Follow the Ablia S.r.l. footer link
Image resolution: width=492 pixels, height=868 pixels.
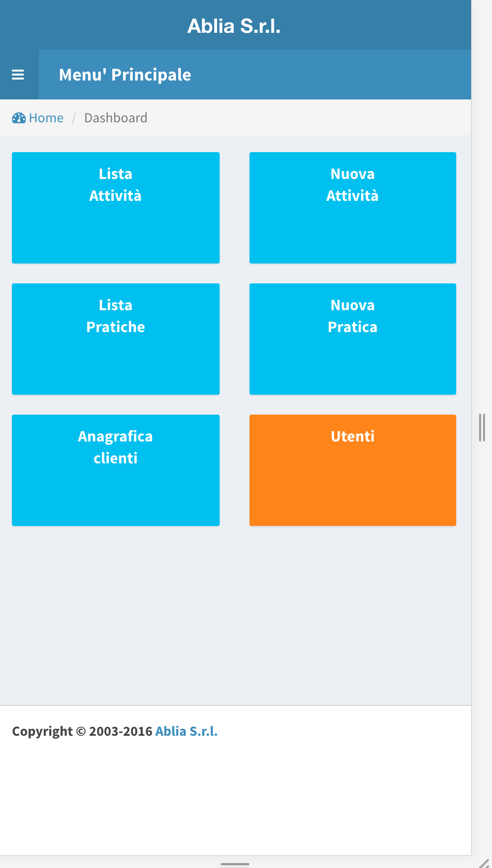(186, 731)
